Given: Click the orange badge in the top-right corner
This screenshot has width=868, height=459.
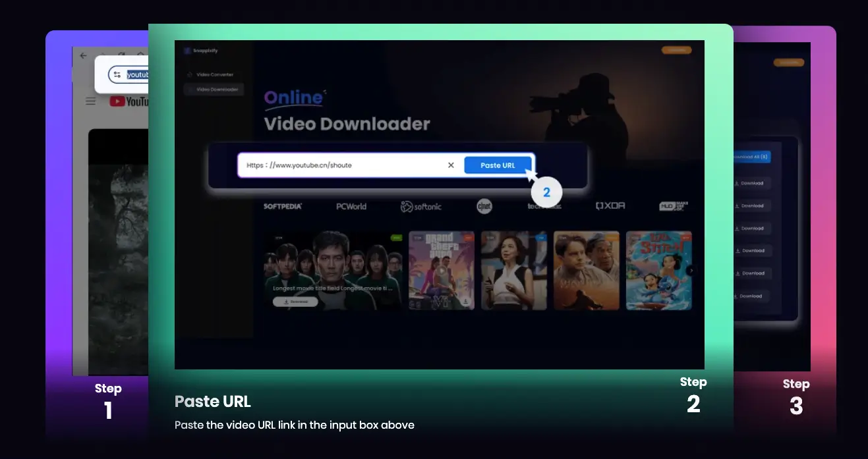Looking at the screenshot, I should point(676,49).
